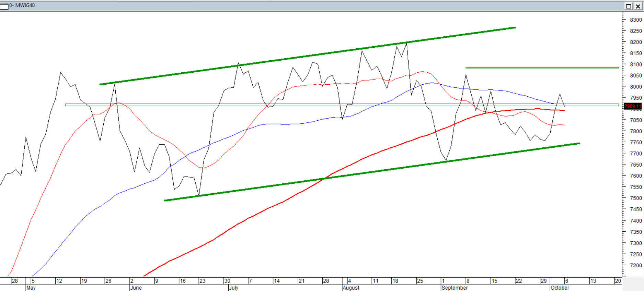
Task: Click the August label on date axis
Action: pos(351,288)
